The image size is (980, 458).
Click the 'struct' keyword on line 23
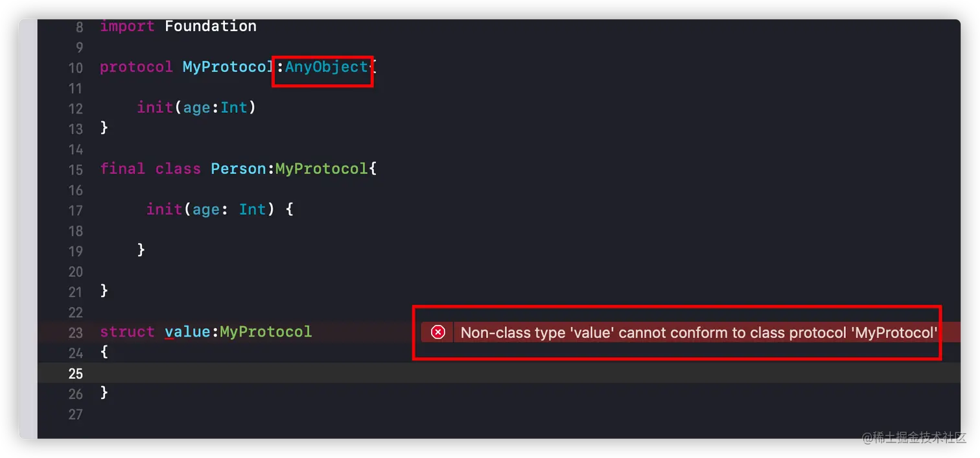127,331
